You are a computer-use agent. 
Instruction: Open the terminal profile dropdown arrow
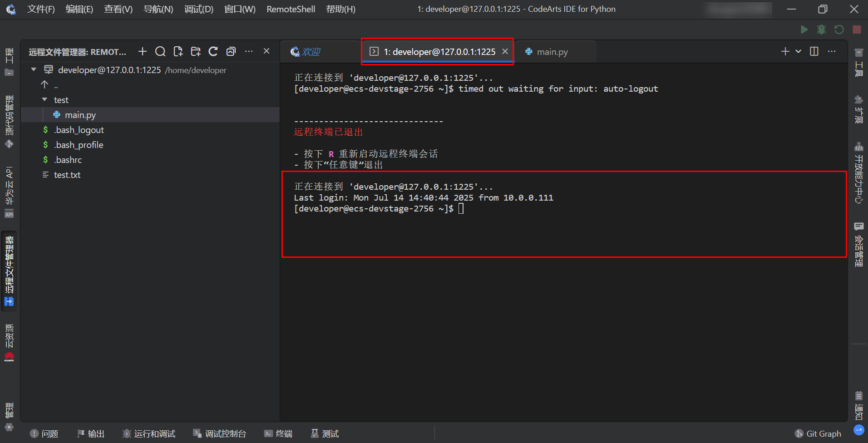tap(797, 51)
